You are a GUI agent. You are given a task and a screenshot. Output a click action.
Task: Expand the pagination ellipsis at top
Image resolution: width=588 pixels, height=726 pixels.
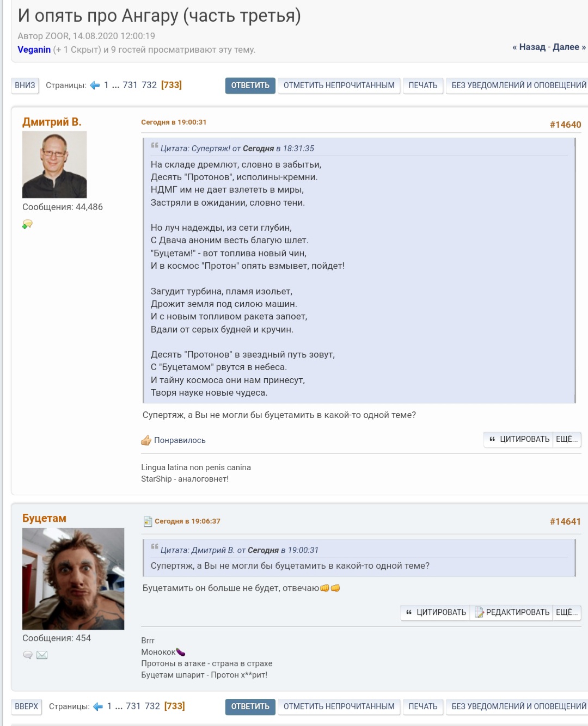[x=116, y=85]
